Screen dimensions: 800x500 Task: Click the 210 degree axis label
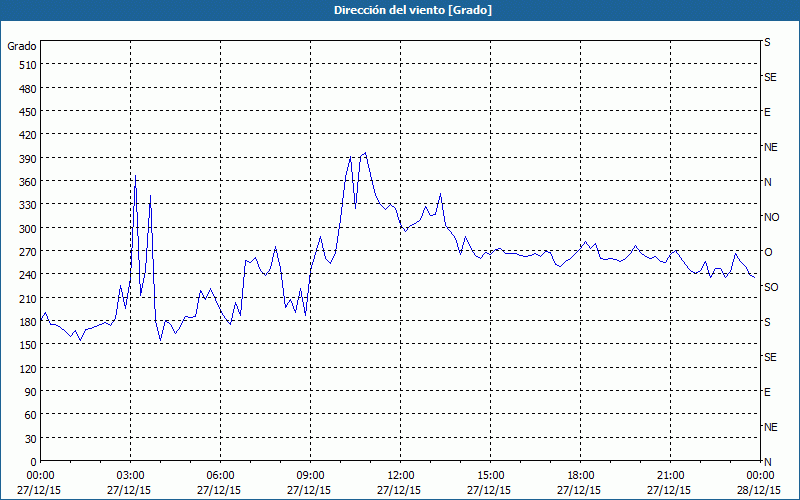[28, 298]
